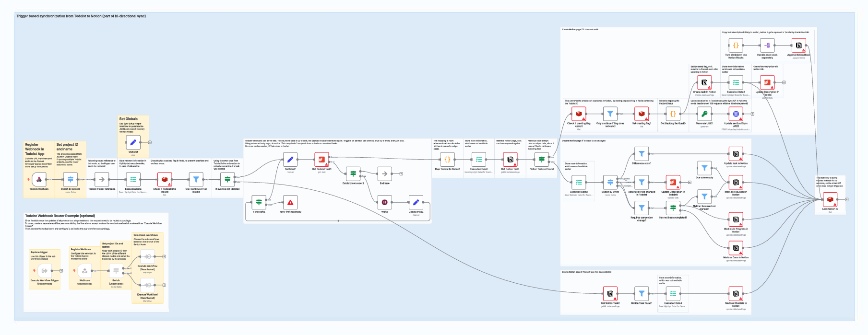Select the Update Description in Todoist1 node

[673, 182]
